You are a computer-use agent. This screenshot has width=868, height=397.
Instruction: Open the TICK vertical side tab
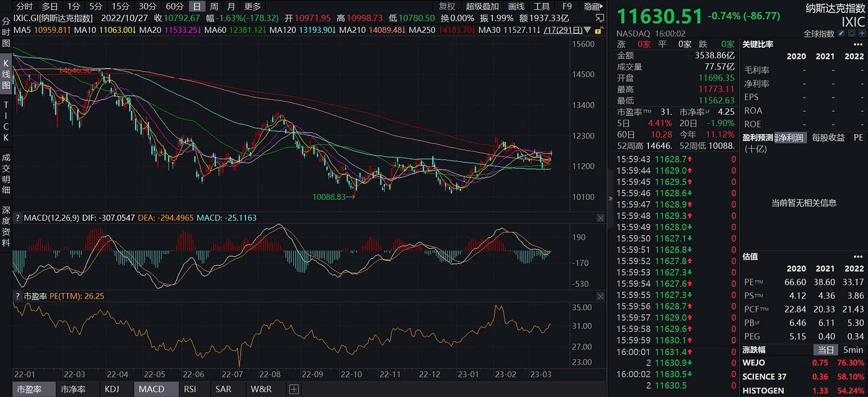click(x=6, y=121)
